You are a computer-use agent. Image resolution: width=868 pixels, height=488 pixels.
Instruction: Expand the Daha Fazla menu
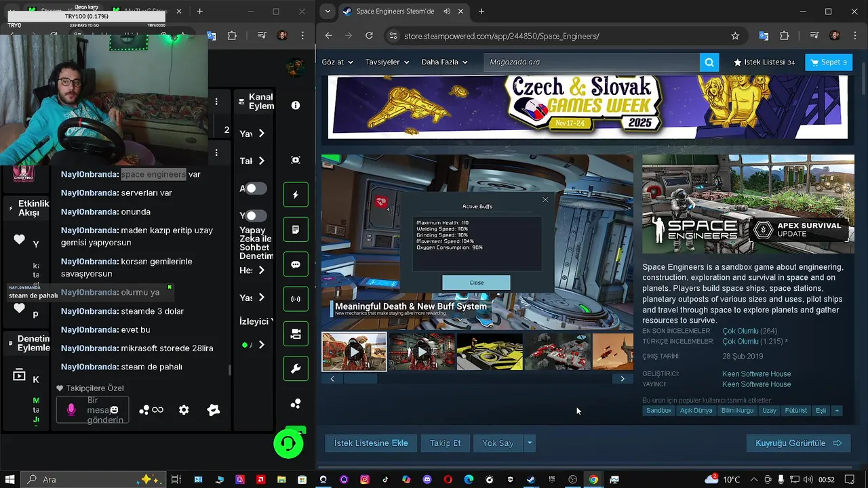[x=444, y=62]
